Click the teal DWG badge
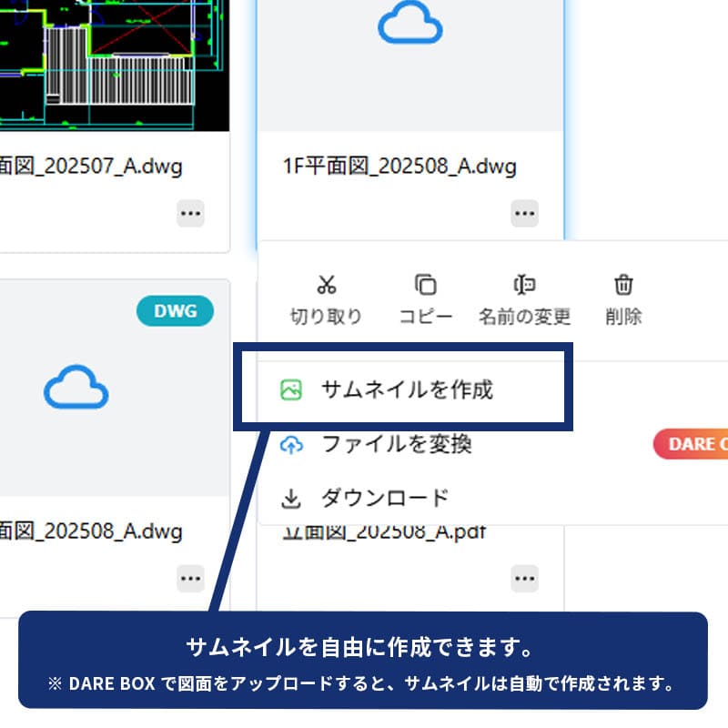Viewport: 728px width, 728px height. click(x=175, y=311)
